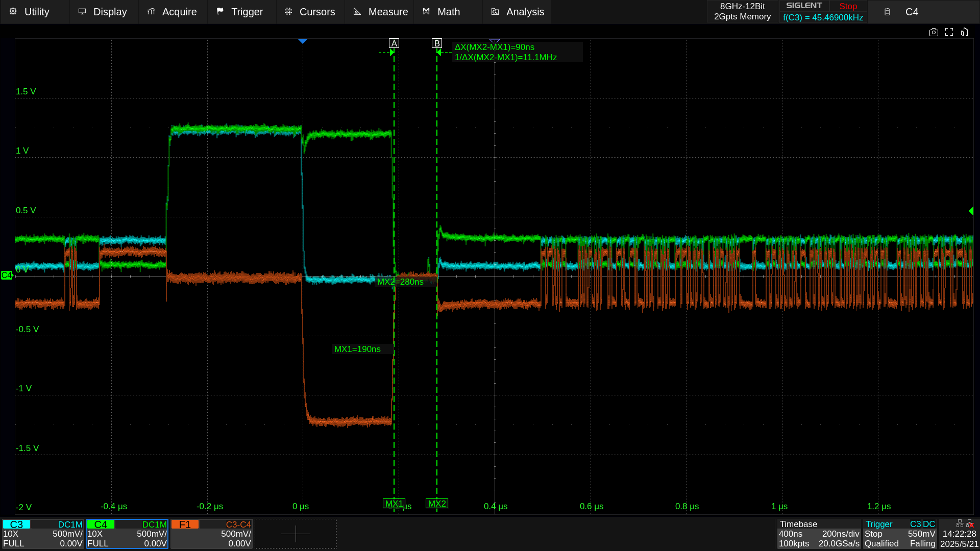Toggle the C3 channel box

43,534
